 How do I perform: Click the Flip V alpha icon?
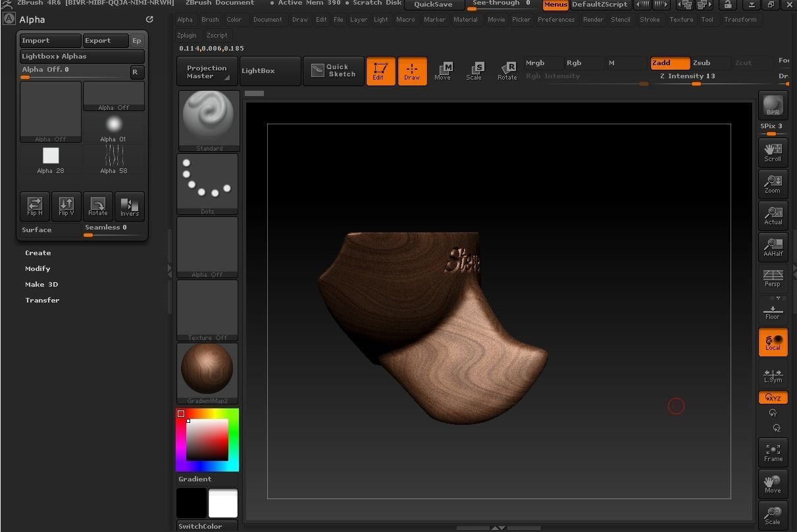pyautogui.click(x=66, y=206)
